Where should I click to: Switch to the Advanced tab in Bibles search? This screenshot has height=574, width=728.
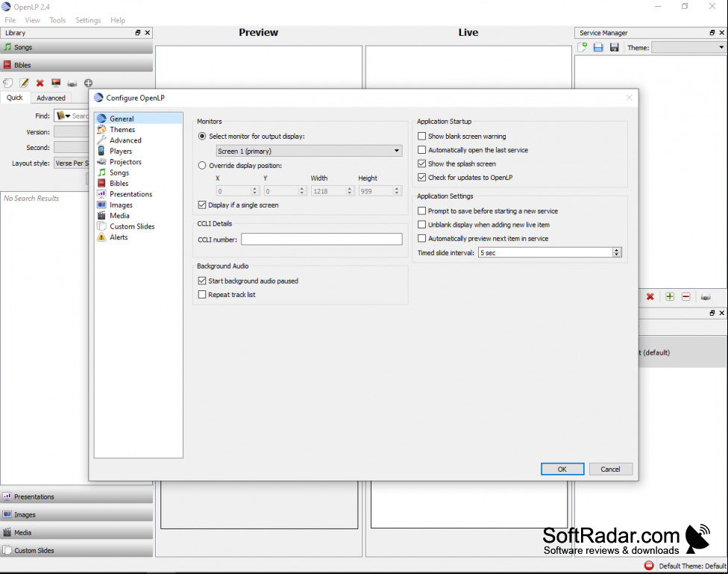51,98
